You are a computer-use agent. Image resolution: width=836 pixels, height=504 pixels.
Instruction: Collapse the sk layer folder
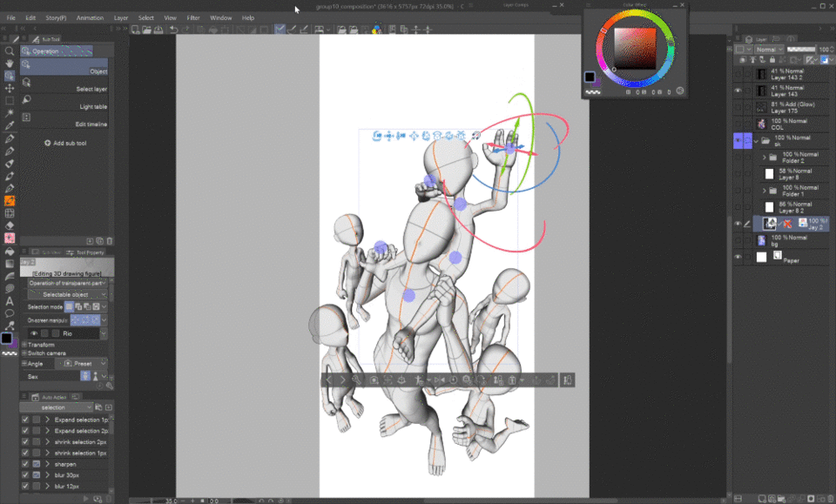[x=756, y=141]
